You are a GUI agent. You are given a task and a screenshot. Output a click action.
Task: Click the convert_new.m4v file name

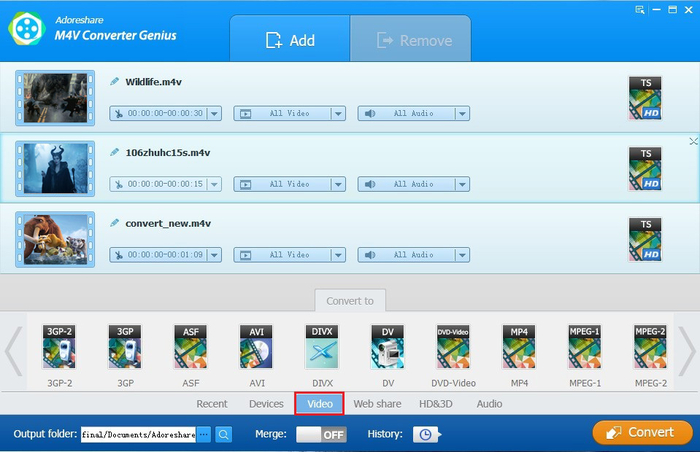coord(168,223)
